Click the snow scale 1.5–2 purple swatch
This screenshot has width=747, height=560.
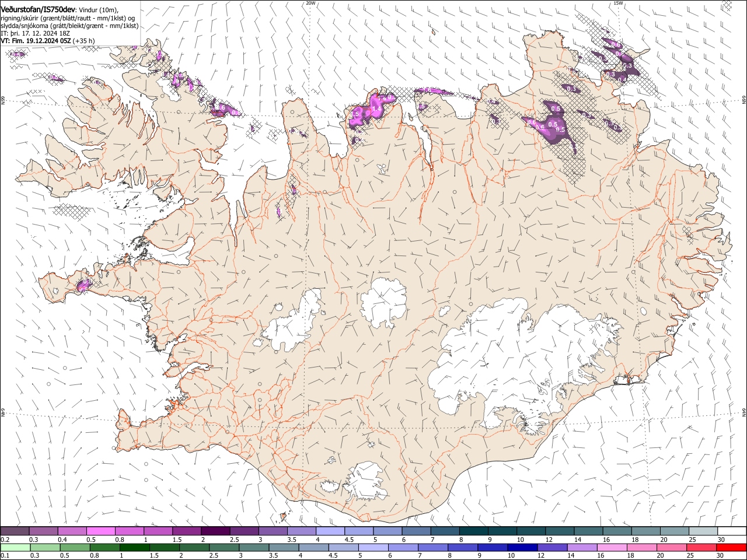point(187,531)
